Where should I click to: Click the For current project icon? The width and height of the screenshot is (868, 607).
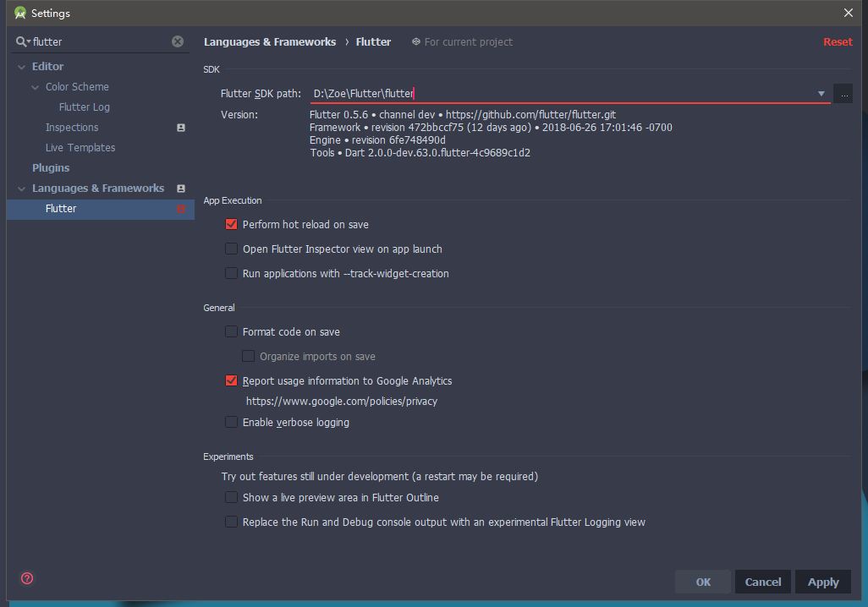point(415,41)
